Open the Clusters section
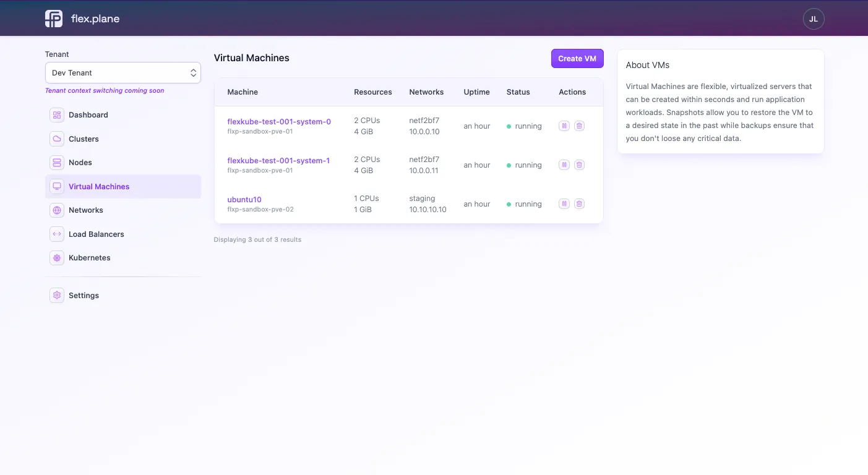 [123, 139]
